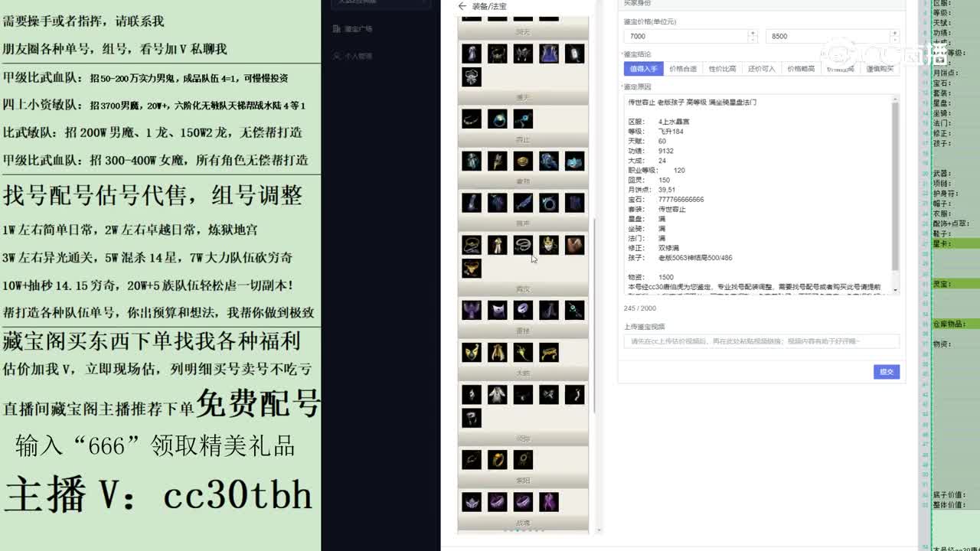Select the first armor item in 容止 row

pos(472,161)
